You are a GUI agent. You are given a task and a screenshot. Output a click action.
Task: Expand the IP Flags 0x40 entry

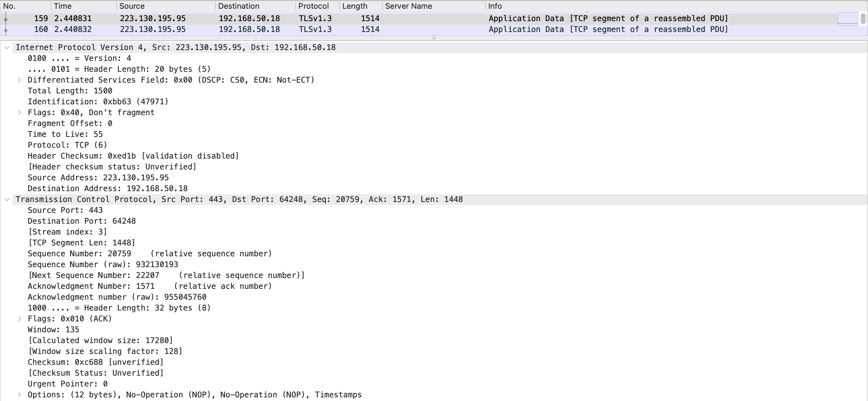point(20,112)
